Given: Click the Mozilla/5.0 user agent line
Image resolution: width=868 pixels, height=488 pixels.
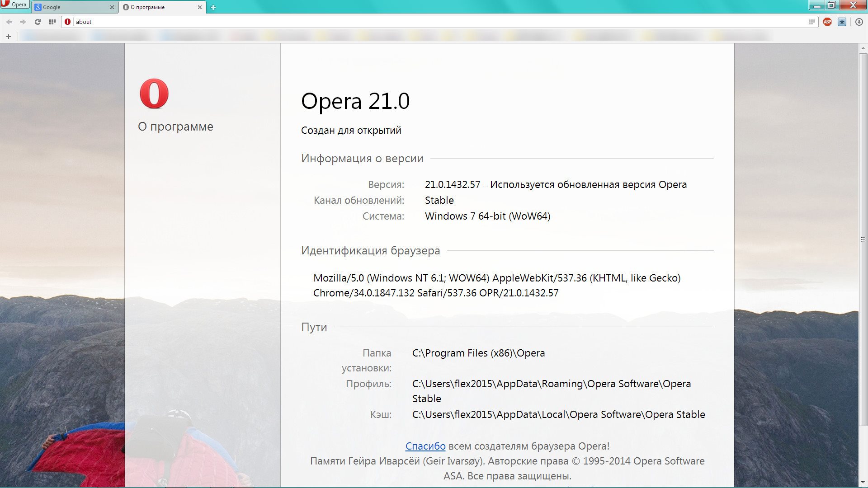Looking at the screenshot, I should pyautogui.click(x=497, y=278).
